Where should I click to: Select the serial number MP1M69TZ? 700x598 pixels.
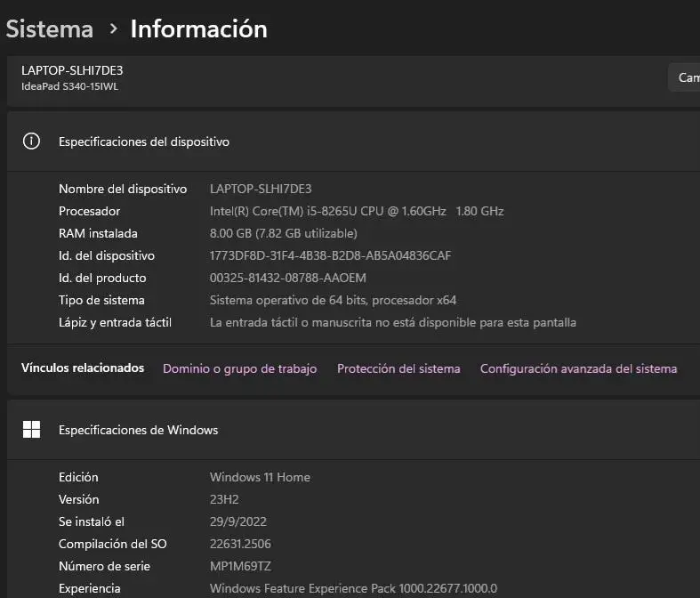[x=240, y=567]
